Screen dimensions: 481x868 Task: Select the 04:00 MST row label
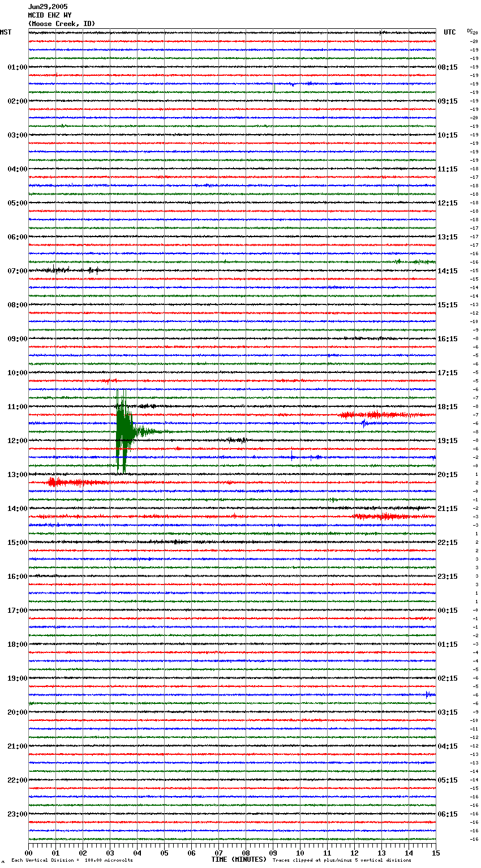[18, 169]
